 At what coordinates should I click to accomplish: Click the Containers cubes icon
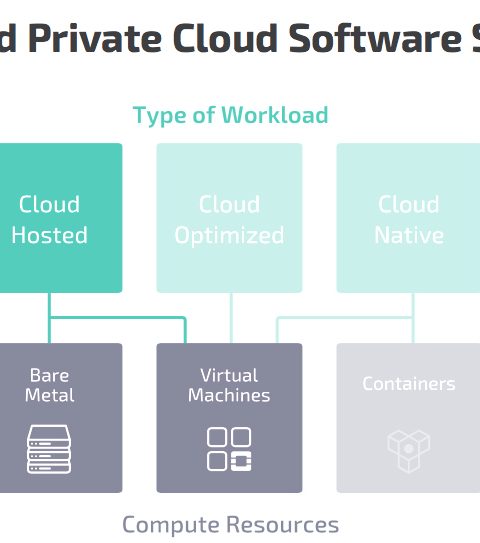coord(409,451)
